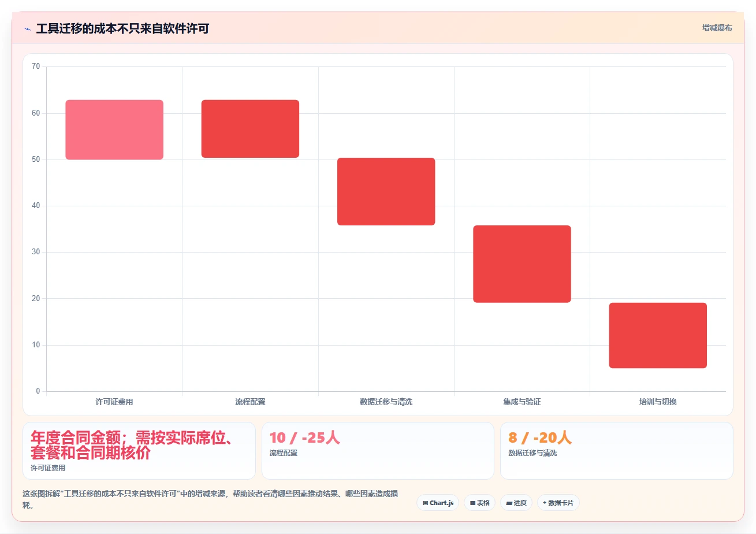Click the y-axis value 60
This screenshot has height=534, width=756.
pyautogui.click(x=36, y=113)
